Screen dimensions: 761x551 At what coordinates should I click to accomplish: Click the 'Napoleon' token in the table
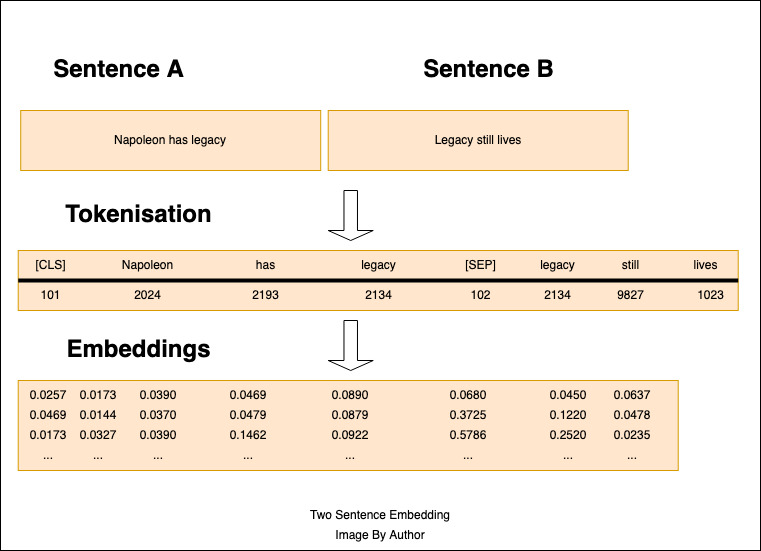tap(147, 265)
